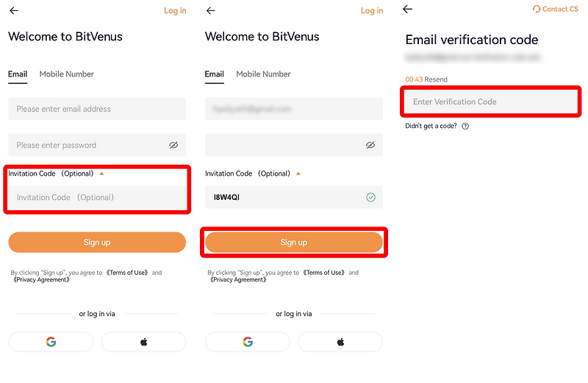Switch to Mobile Number tab on first screen
588x383 pixels.
(x=67, y=74)
